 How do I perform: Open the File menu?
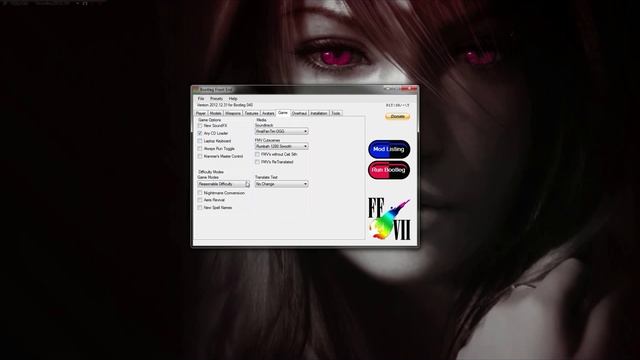(201, 99)
